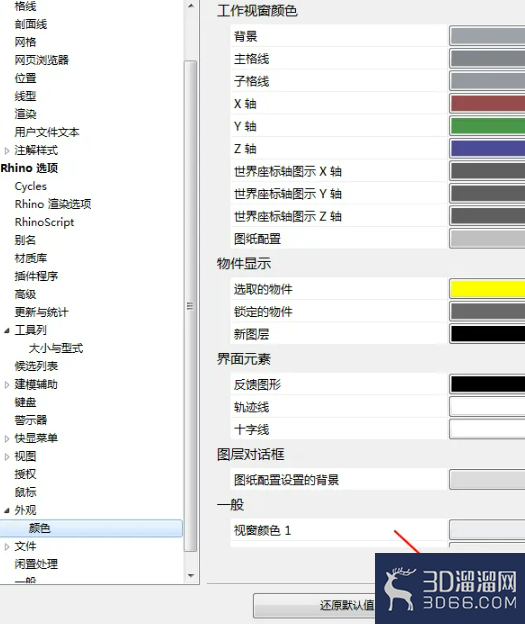The width and height of the screenshot is (525, 624).
Task: Open the 注解样式 settings page
Action: [36, 150]
